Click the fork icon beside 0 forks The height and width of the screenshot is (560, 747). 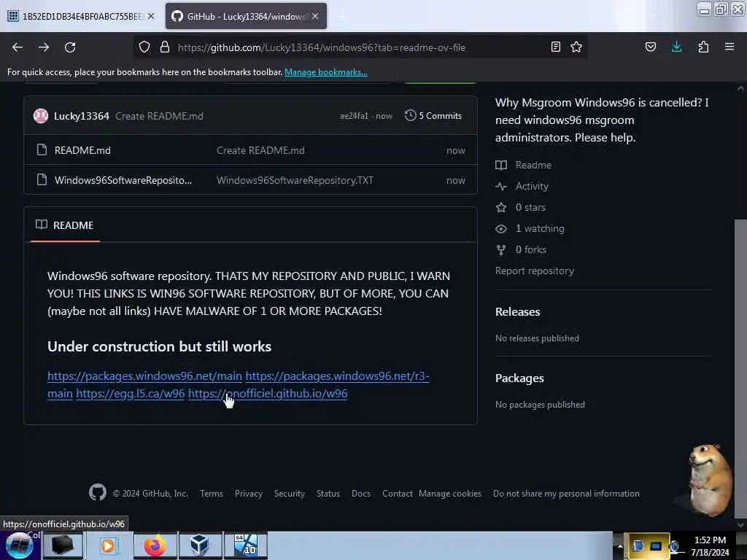501,250
